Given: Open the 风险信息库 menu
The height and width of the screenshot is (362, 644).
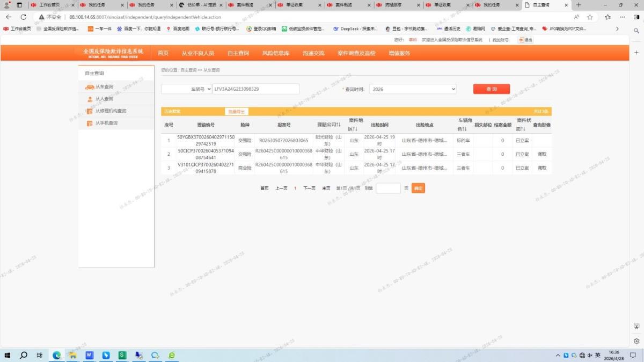Looking at the screenshot, I should tap(276, 53).
